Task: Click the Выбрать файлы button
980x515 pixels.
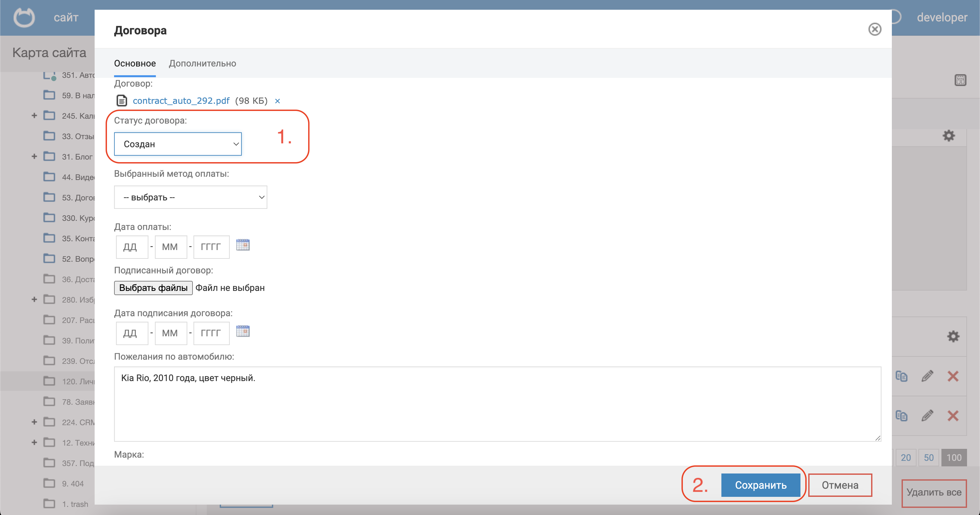Action: point(153,288)
